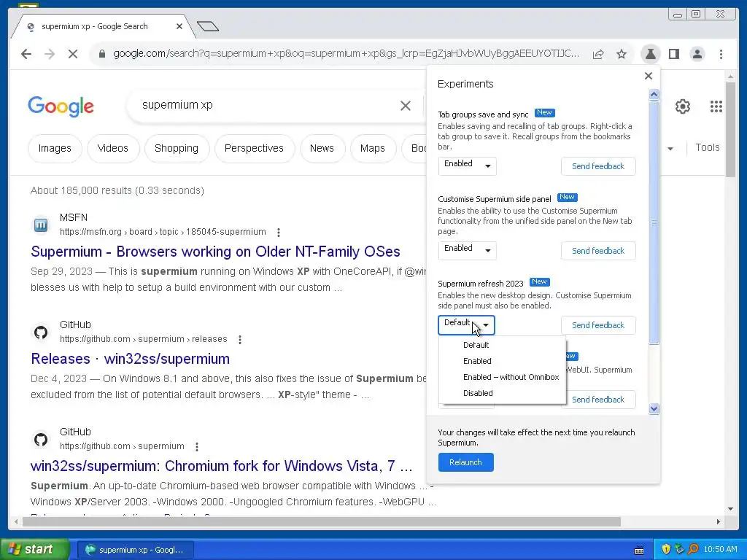Open win32ss/supermium Chromium fork link

click(x=222, y=466)
